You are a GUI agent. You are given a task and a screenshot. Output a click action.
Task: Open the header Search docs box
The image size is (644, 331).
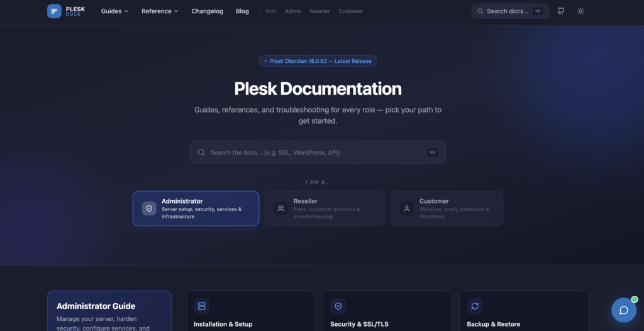509,11
